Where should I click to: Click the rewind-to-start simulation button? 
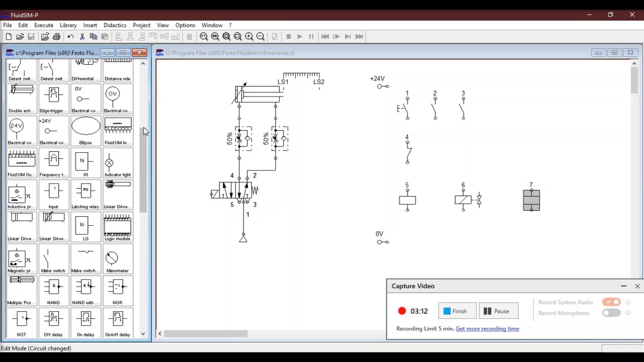[325, 37]
